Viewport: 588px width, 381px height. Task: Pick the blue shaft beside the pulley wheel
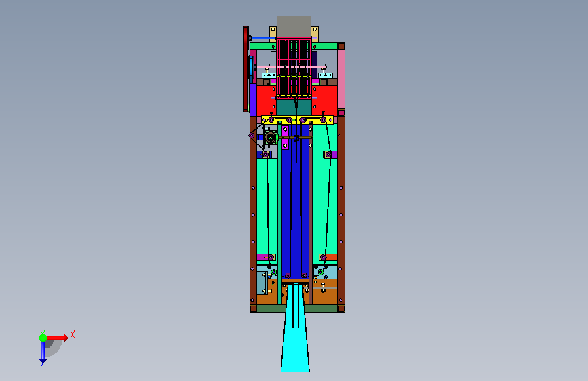263,38
